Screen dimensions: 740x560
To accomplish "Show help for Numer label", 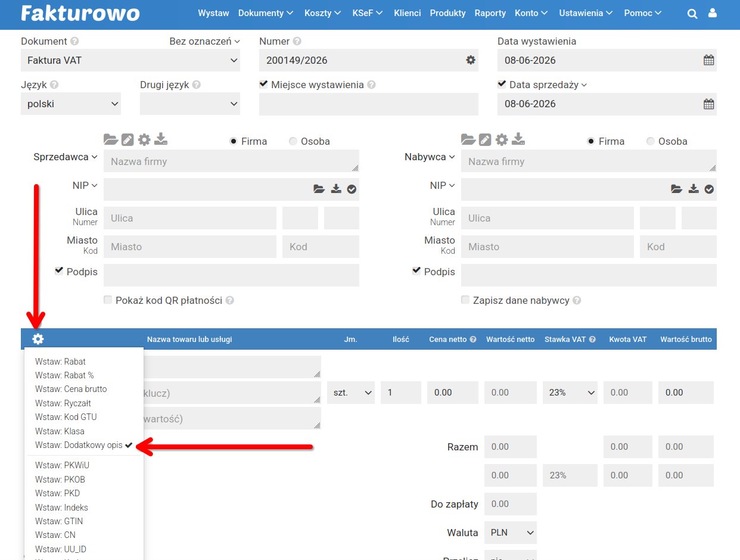I will [297, 42].
